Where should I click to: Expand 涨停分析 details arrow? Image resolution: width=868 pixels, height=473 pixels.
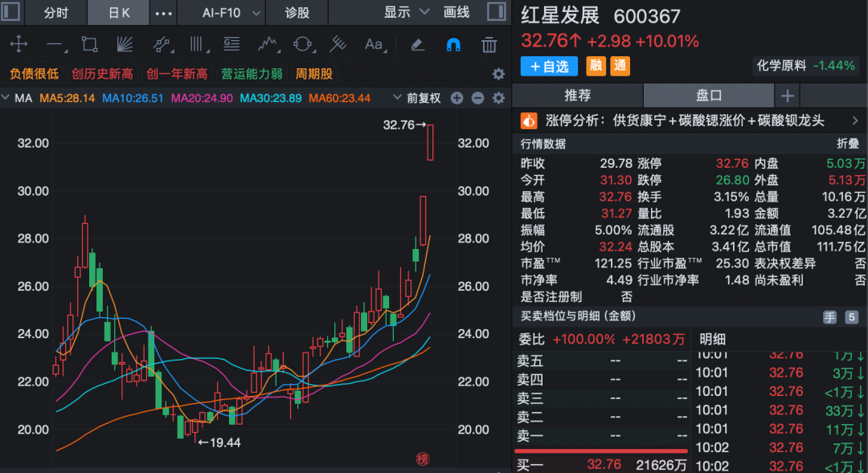pos(855,120)
